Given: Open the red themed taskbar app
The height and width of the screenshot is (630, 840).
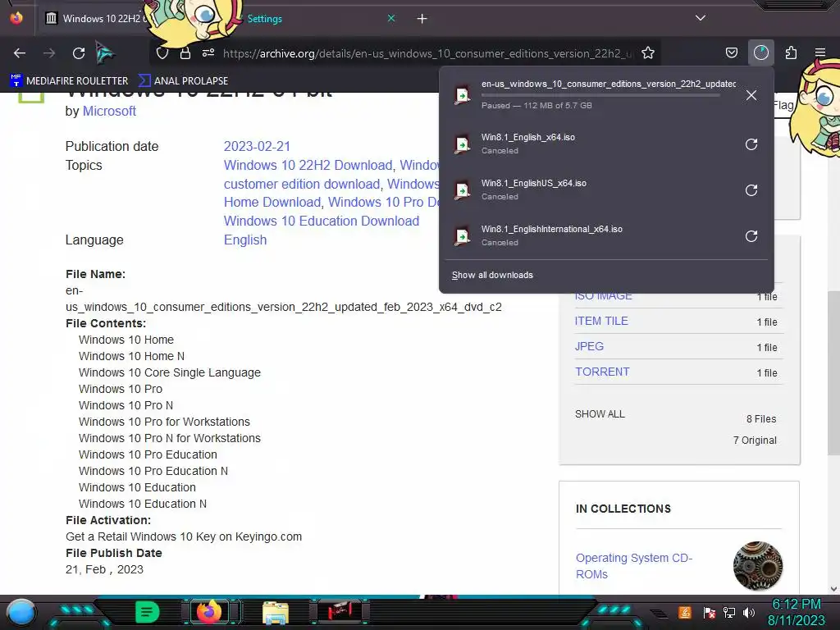Looking at the screenshot, I should (339, 611).
